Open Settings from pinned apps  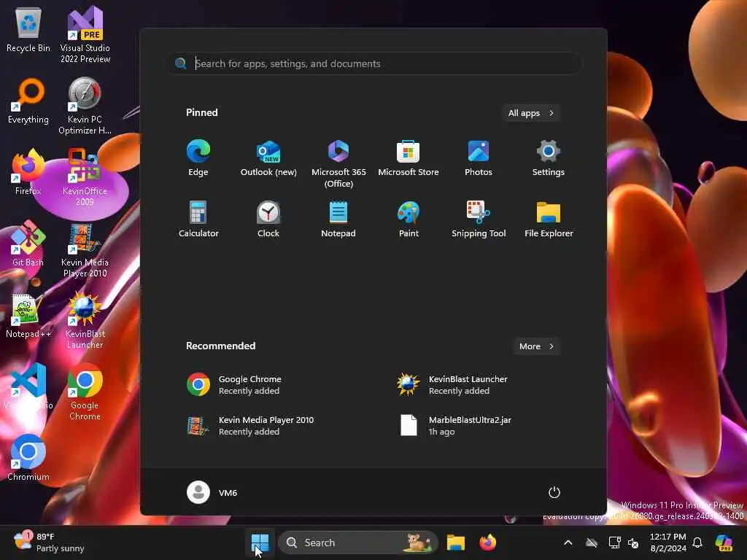549,158
